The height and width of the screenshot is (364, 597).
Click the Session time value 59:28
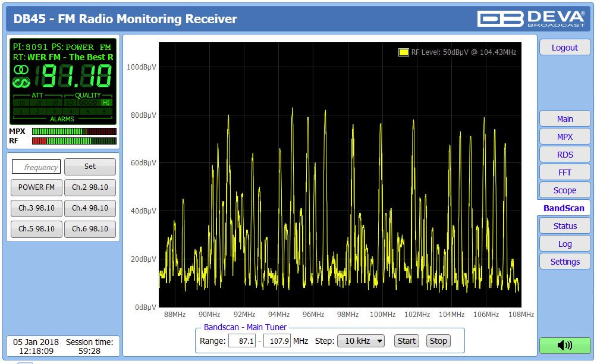tap(89, 351)
